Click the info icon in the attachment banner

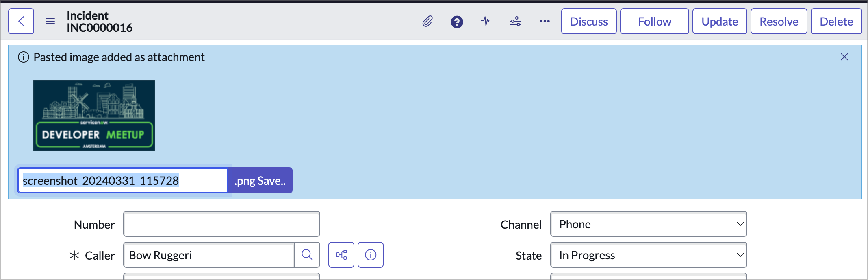[x=22, y=57]
